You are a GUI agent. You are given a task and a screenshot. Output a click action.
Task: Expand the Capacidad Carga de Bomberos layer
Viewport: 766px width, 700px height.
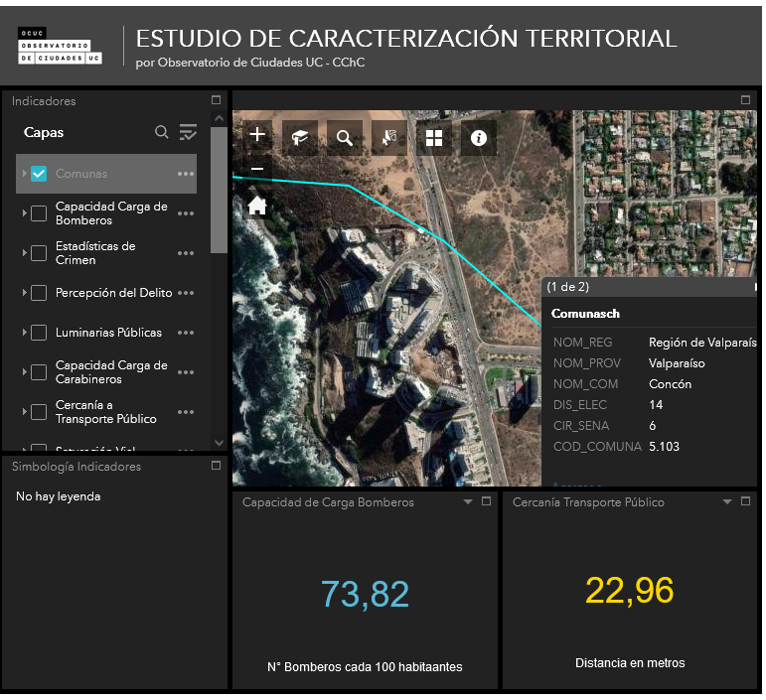pyautogui.click(x=24, y=212)
